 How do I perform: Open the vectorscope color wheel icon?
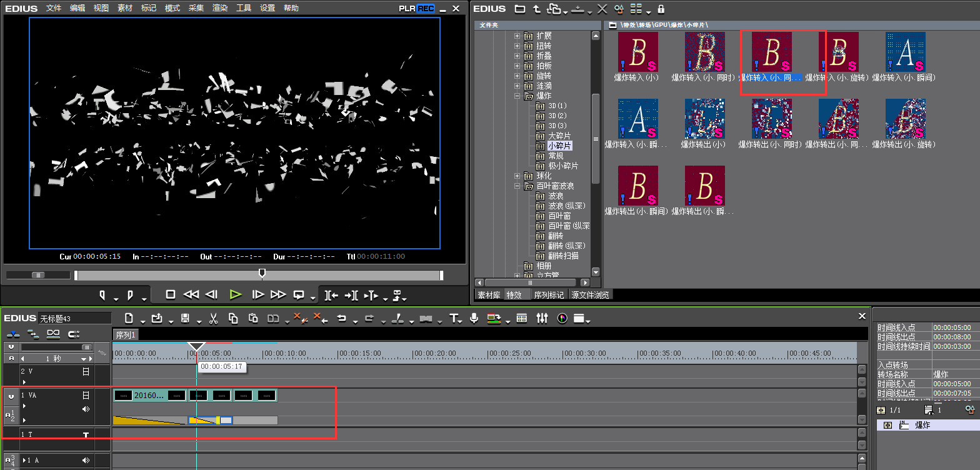[x=562, y=319]
